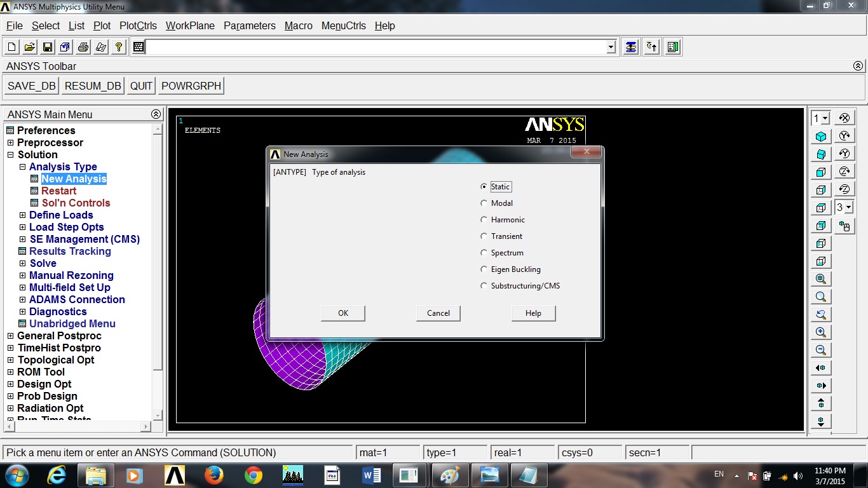Open the Parameters menu
The image size is (868, 488).
coord(250,26)
